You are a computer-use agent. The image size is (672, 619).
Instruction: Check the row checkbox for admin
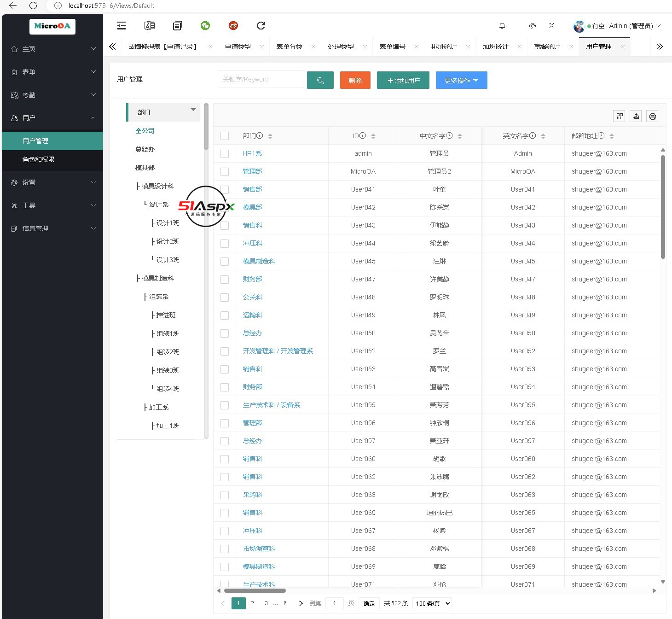point(225,154)
